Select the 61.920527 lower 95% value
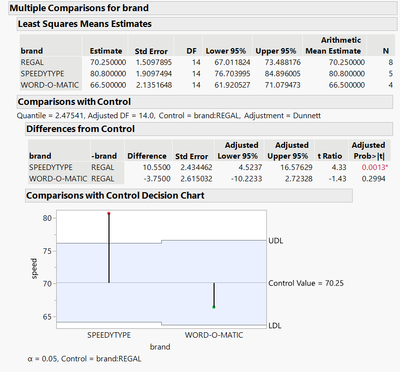Viewport: 400px width, 372px height. point(232,85)
